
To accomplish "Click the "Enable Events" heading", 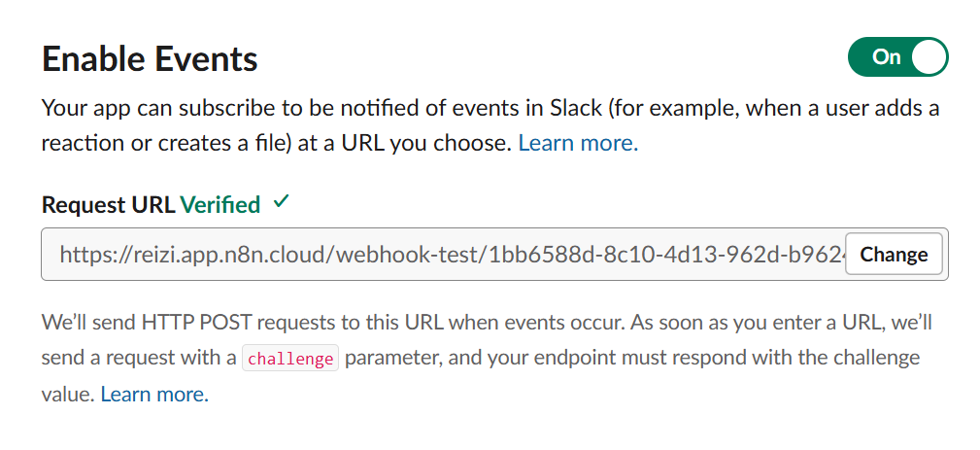I will tap(150, 60).
